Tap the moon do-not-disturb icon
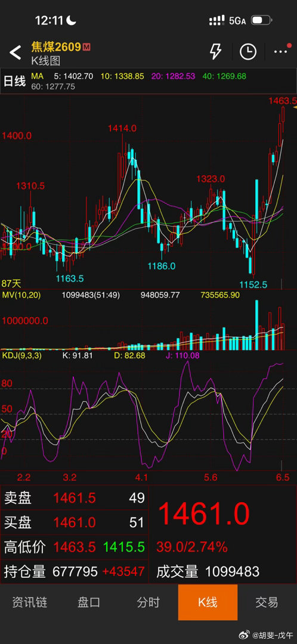 (72, 20)
